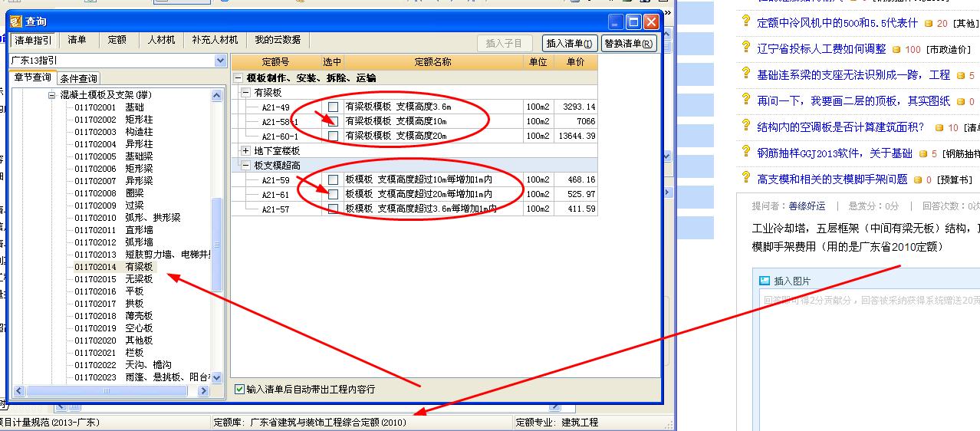Expand the 地下室楼板 group
Image resolution: width=980 pixels, height=431 pixels.
point(245,151)
